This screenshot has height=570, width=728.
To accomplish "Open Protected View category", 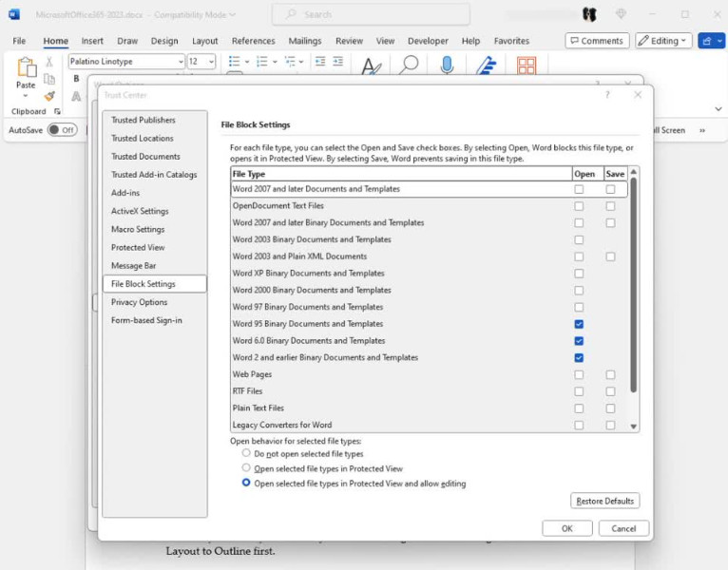I will pyautogui.click(x=138, y=247).
